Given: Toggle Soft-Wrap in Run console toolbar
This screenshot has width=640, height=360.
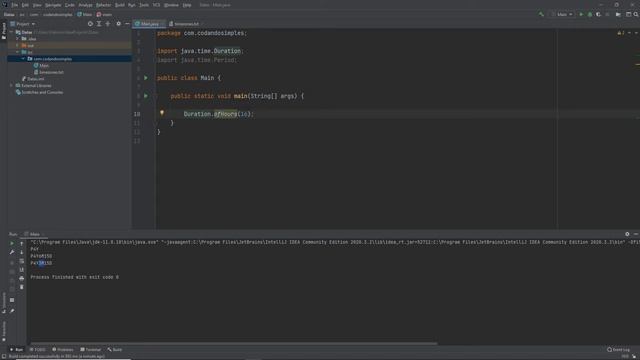Looking at the screenshot, I should click(22, 261).
